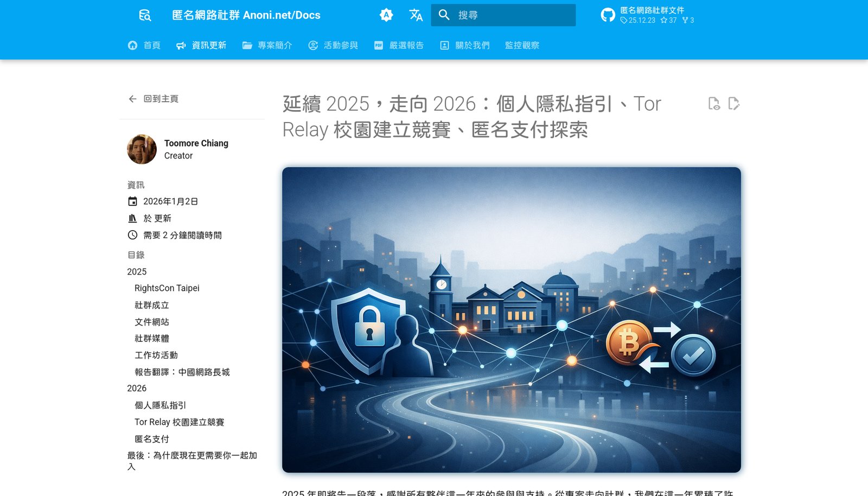Focus the 搜尋 search field

(503, 15)
